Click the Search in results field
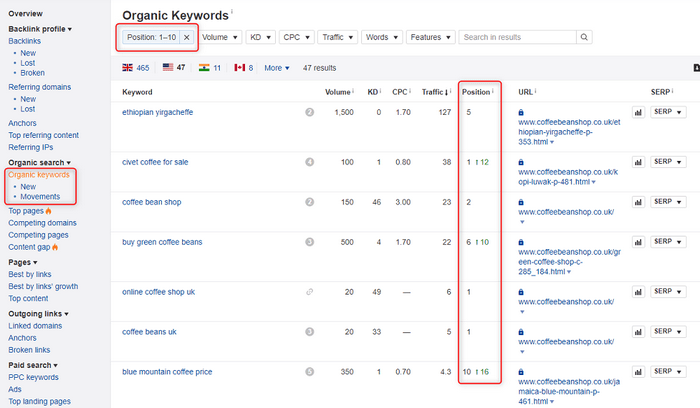The width and height of the screenshot is (700, 408). pyautogui.click(x=517, y=37)
